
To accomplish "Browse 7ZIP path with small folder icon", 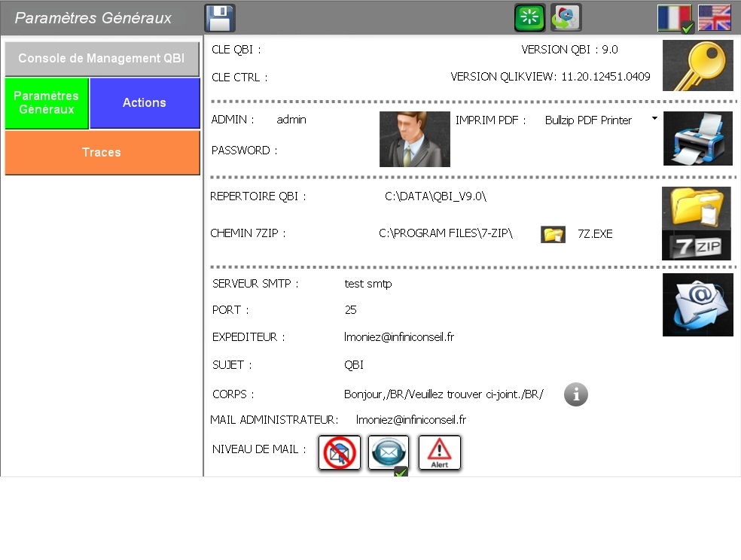I will (553, 234).
